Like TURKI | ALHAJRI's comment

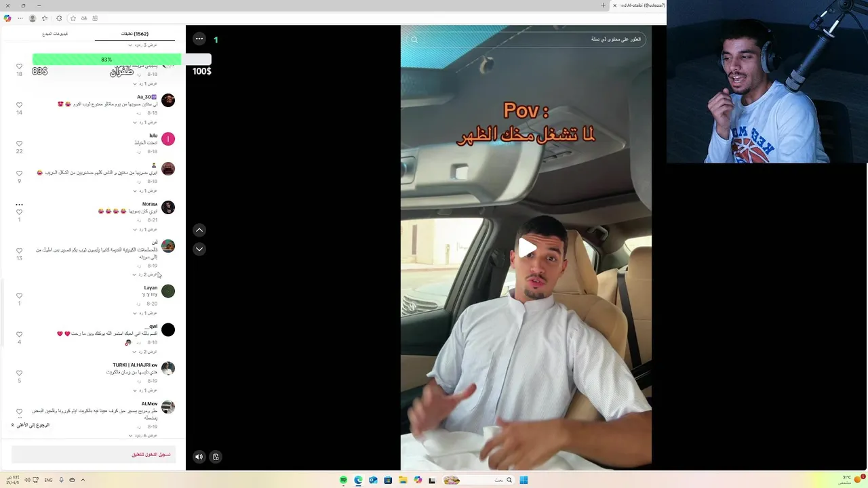click(19, 373)
